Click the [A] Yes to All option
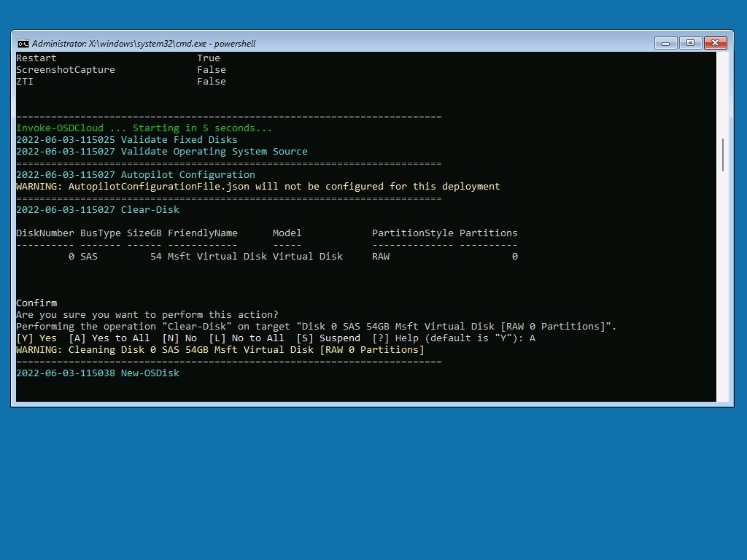This screenshot has width=747, height=560. (x=109, y=338)
